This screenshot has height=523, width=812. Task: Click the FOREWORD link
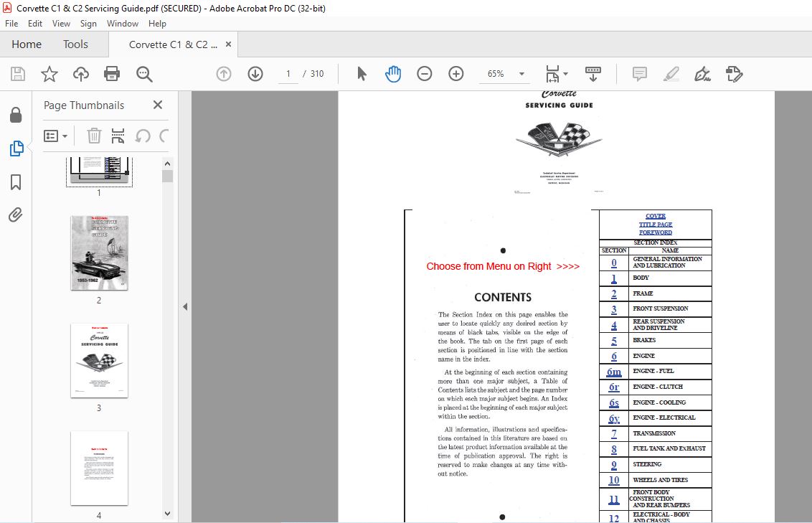(x=656, y=232)
